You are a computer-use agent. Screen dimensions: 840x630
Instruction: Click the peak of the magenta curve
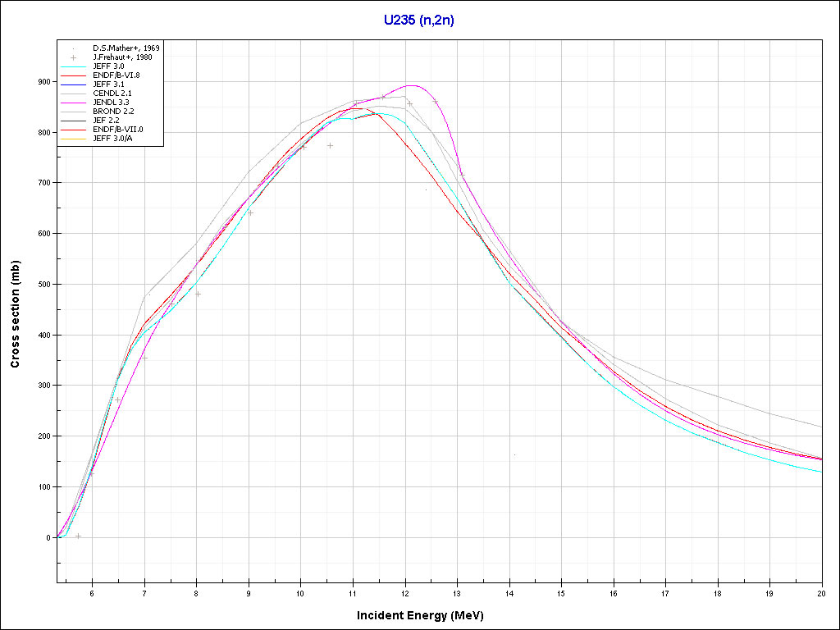[x=413, y=85]
